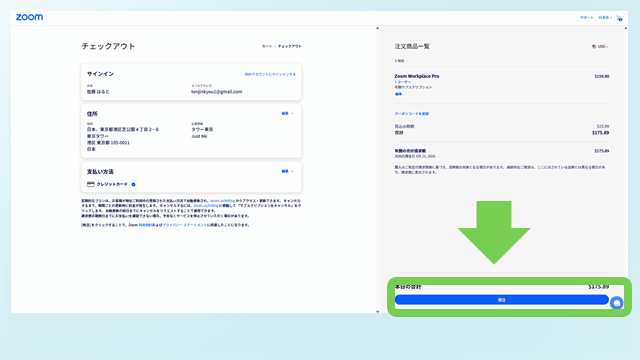This screenshot has width=640, height=360.
Task: Click the 年間の合計請求額 label
Action: click(410, 151)
